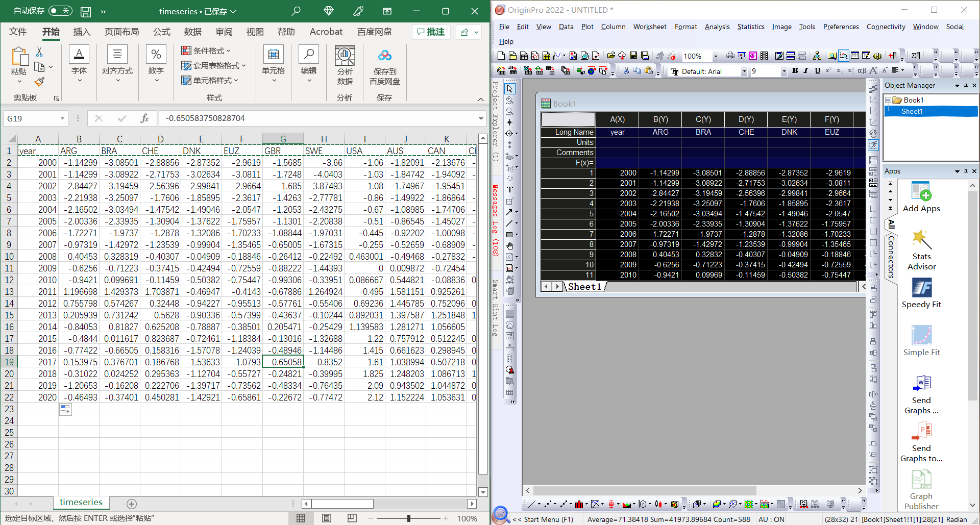This screenshot has height=525, width=980.
Task: Open the Save to Baidu Netdisk icon
Action: (385, 56)
